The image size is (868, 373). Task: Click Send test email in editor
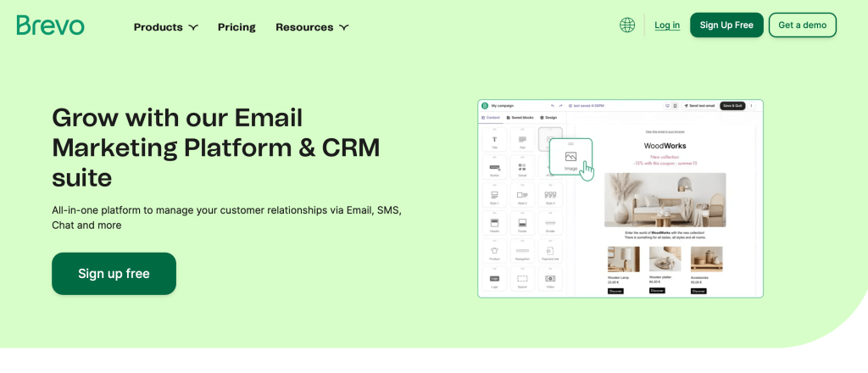tap(698, 106)
